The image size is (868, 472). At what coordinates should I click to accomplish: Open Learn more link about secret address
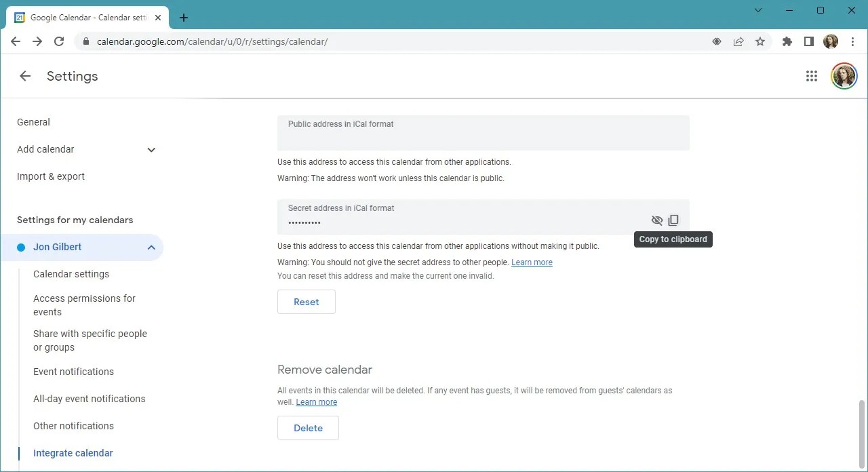[x=532, y=262]
